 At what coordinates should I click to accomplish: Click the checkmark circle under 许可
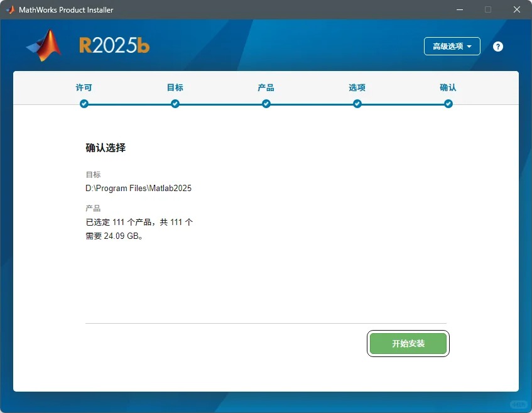pos(84,104)
